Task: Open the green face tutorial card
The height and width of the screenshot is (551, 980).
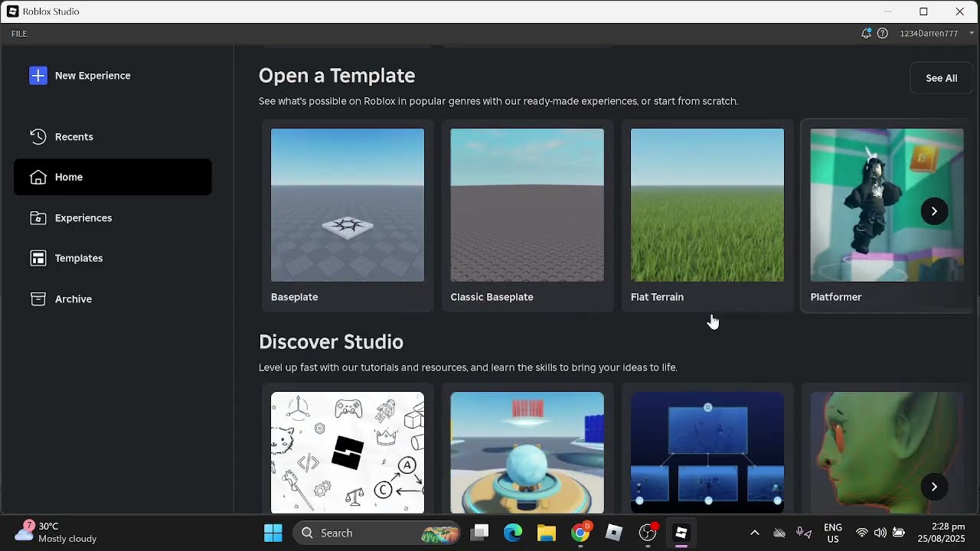Action: (x=887, y=452)
